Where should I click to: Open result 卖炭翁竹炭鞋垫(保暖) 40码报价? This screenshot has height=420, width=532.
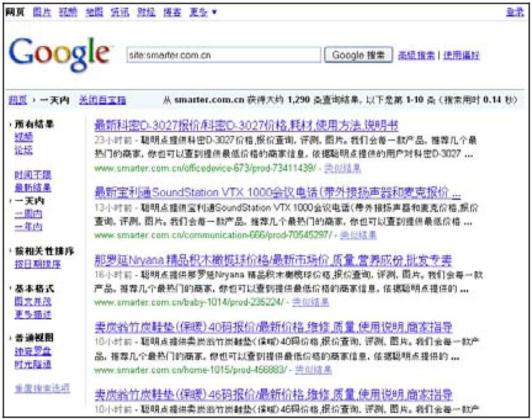(x=273, y=328)
